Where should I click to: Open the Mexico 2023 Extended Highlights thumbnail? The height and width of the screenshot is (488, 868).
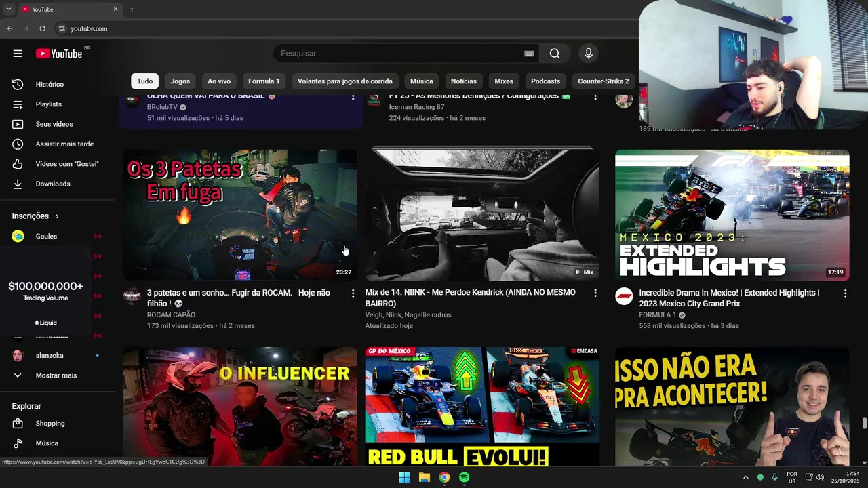point(732,216)
